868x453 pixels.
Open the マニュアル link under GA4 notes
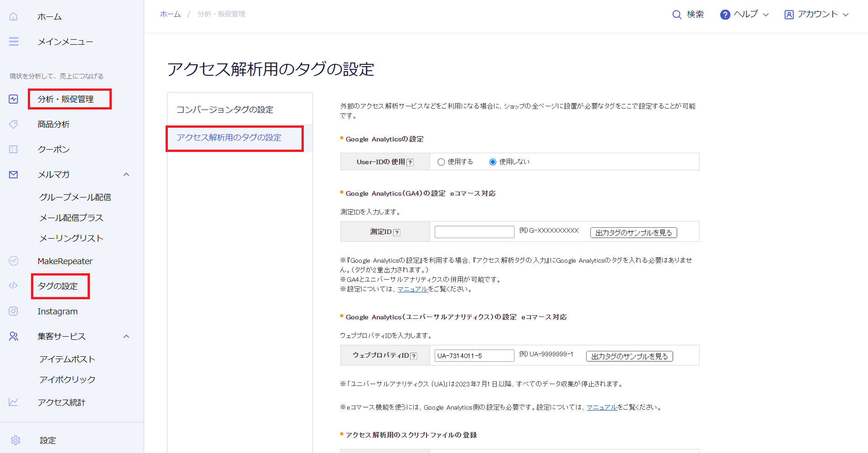(413, 289)
